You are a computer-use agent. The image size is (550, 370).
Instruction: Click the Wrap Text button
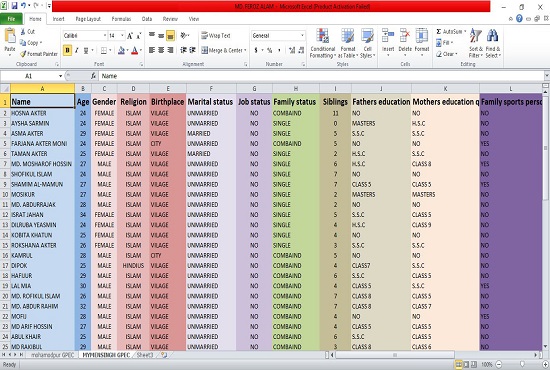[215, 36]
